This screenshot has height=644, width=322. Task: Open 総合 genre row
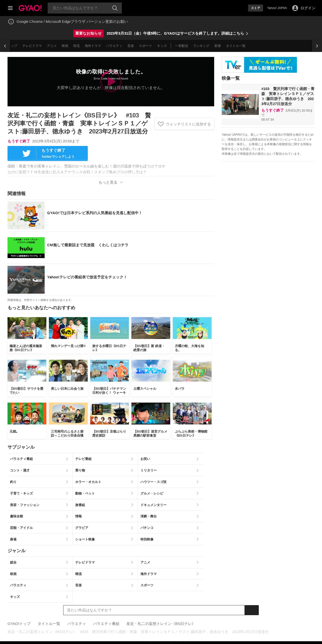point(40,562)
